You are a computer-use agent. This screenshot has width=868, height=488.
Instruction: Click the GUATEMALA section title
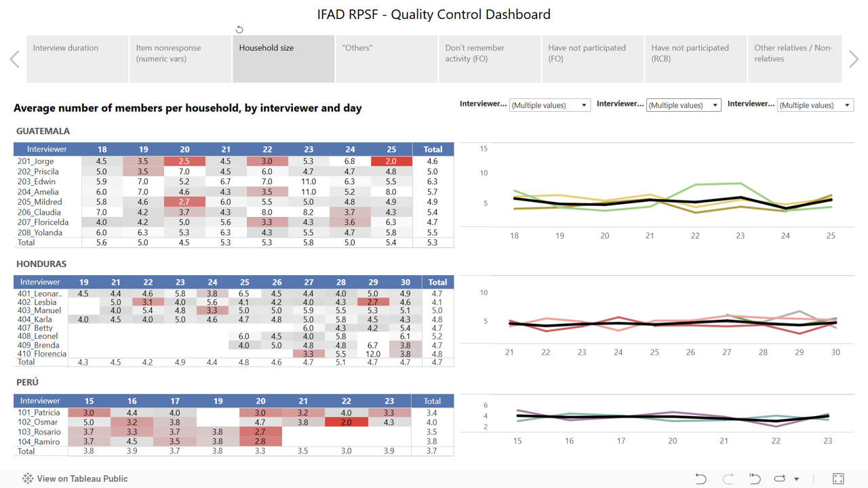pyautogui.click(x=43, y=131)
